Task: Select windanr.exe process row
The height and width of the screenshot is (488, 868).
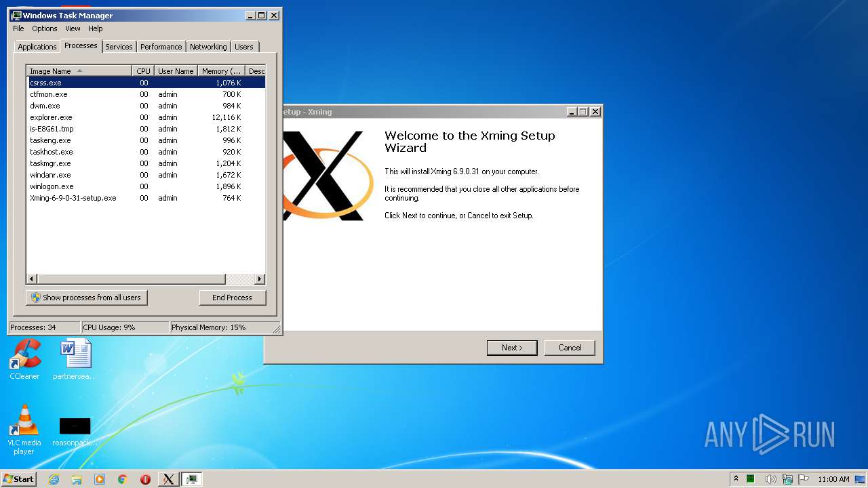Action: [x=146, y=175]
